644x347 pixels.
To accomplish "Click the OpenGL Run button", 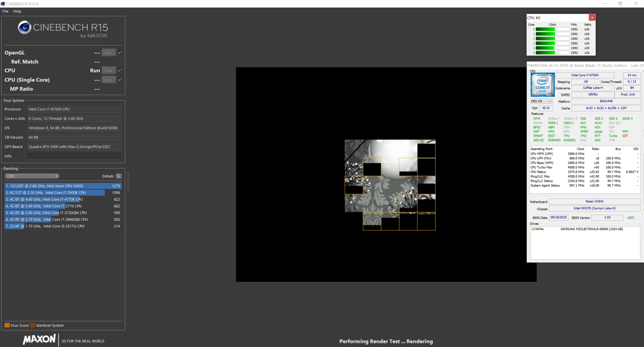I will [x=109, y=53].
